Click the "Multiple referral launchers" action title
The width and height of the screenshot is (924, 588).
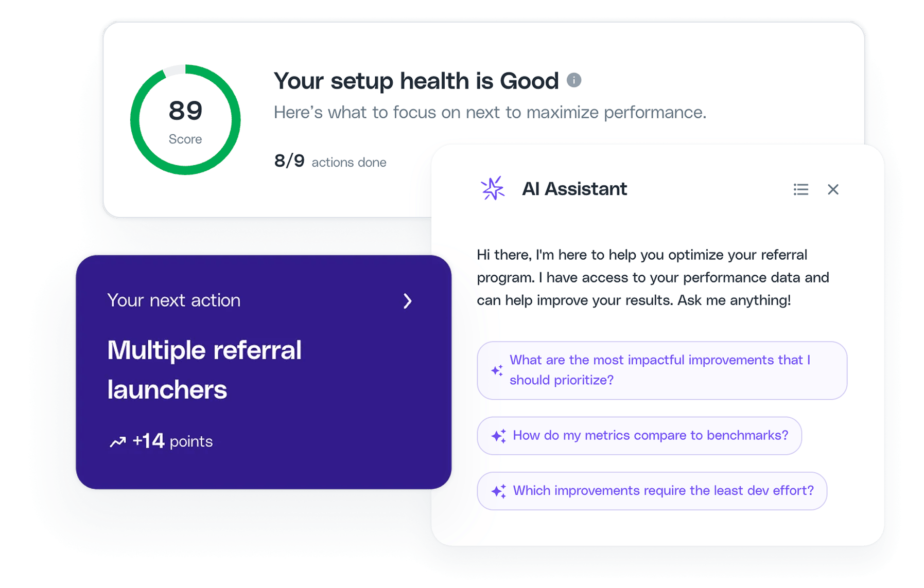(x=204, y=369)
